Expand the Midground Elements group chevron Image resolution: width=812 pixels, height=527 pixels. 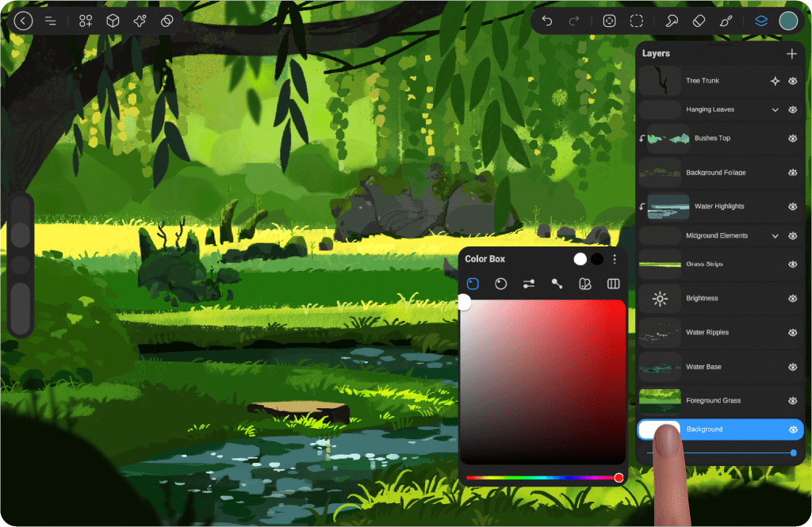tap(776, 236)
